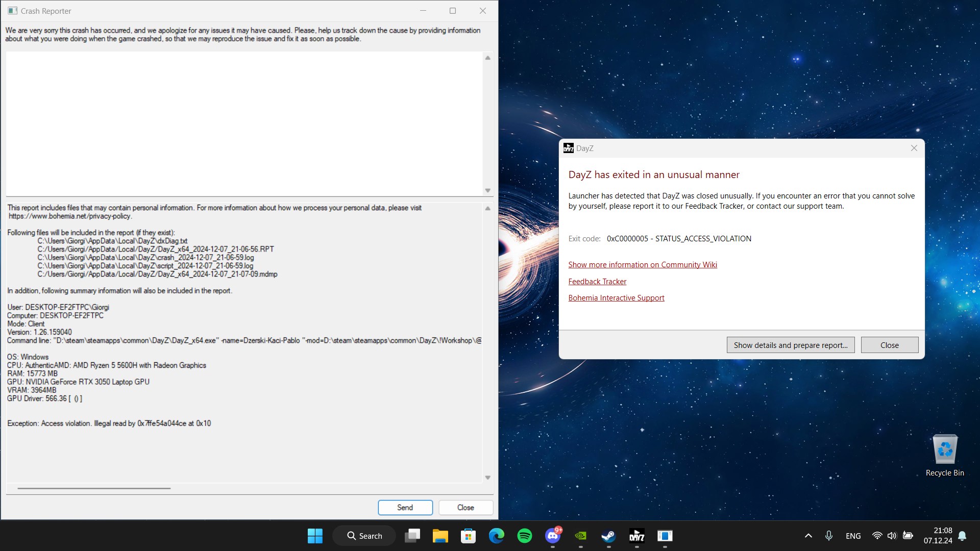Open volume control in tray
Image resolution: width=980 pixels, height=551 pixels.
pos(892,536)
